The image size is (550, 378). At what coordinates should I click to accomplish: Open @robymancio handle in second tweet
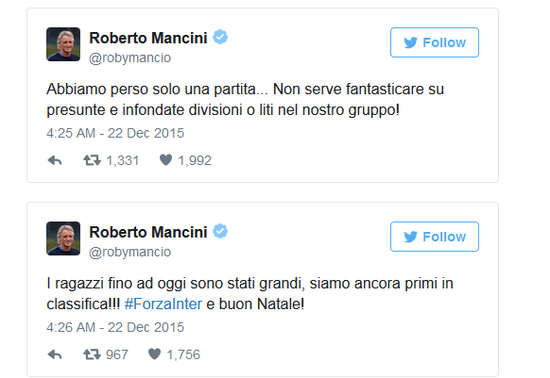click(130, 252)
